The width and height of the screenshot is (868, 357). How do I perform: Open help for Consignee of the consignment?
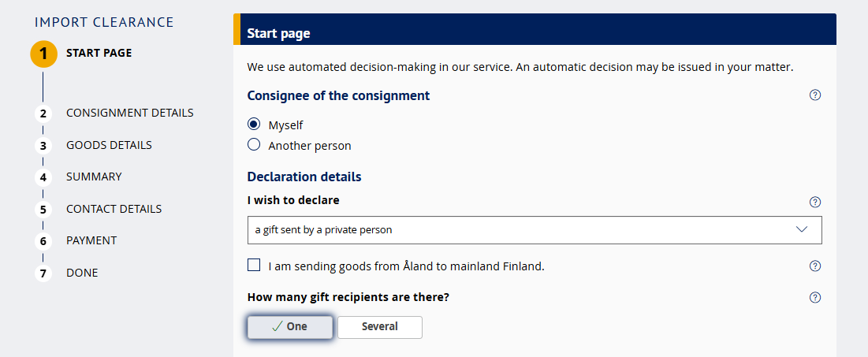click(x=815, y=95)
